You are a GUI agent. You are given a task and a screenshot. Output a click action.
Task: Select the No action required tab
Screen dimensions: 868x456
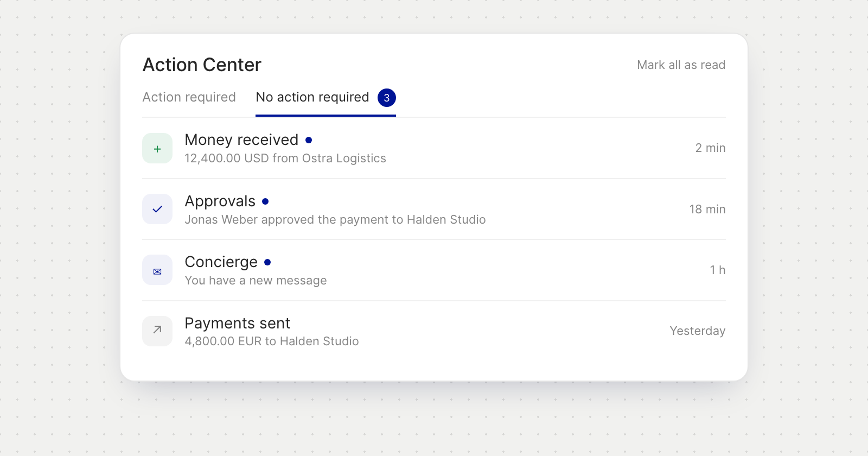(x=325, y=98)
